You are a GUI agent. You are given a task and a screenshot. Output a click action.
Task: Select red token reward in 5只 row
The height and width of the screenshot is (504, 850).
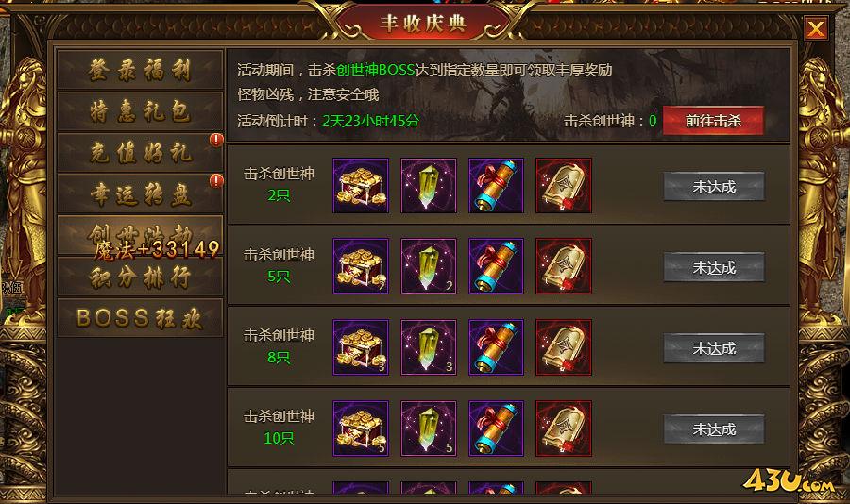(564, 266)
